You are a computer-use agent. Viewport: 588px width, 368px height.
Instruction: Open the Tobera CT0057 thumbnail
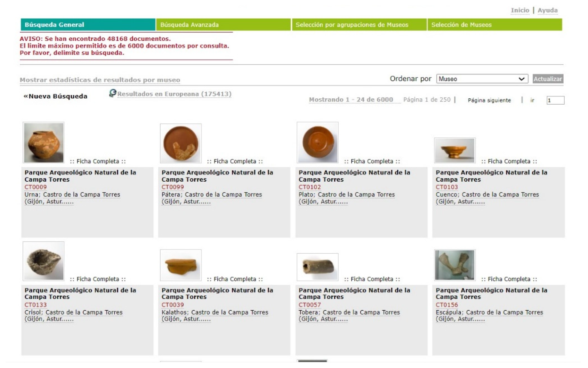pos(317,267)
